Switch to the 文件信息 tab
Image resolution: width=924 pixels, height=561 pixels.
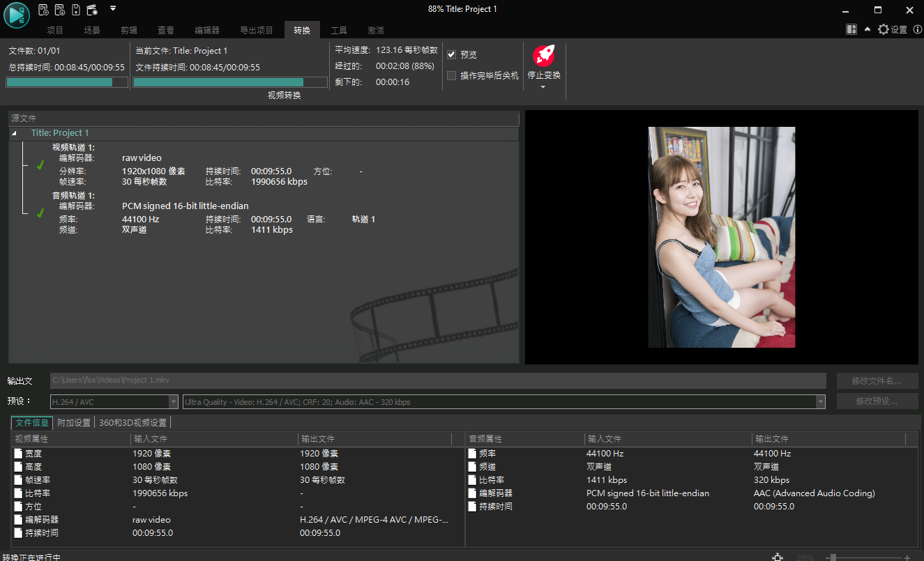pos(33,423)
